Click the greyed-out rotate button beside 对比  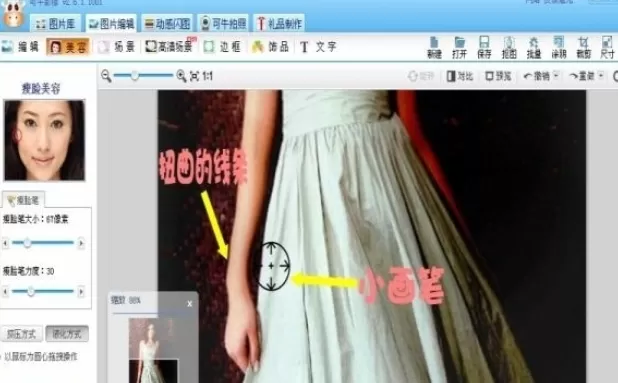(421, 76)
